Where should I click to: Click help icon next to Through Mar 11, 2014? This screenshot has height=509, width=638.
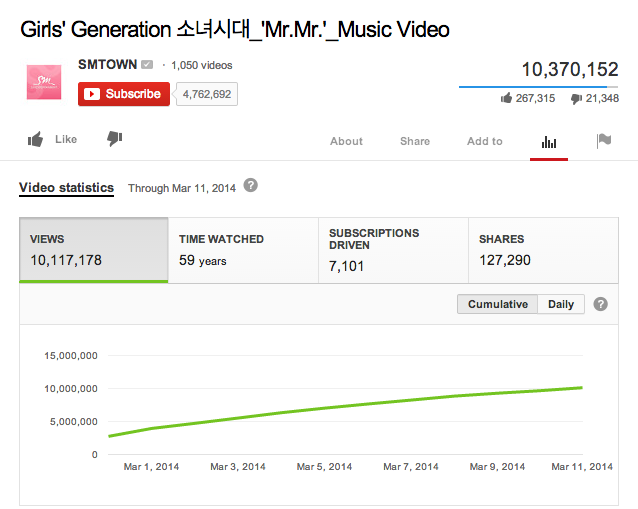coord(251,186)
